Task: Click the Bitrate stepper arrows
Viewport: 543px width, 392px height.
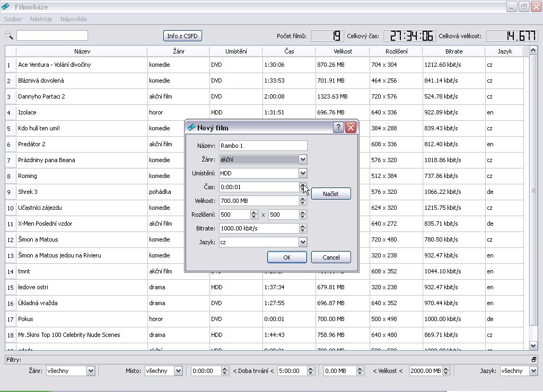Action: 303,228
